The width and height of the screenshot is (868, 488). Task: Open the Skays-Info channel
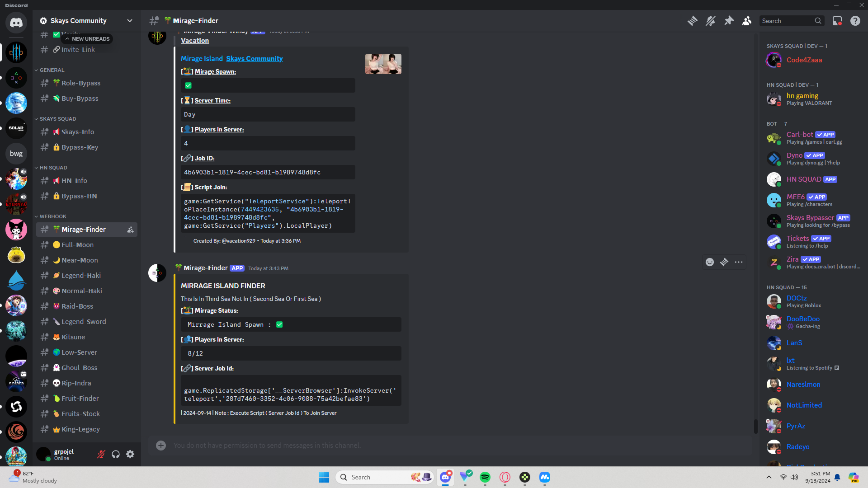(x=87, y=132)
